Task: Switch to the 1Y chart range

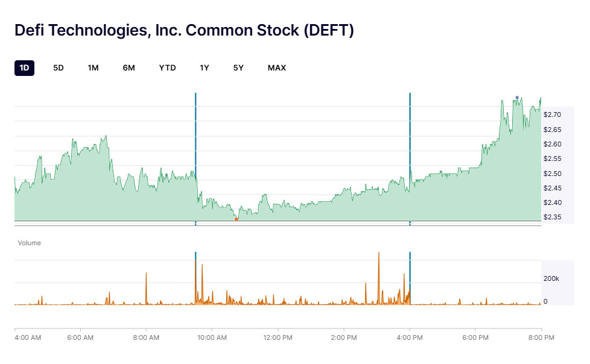Action: point(204,67)
